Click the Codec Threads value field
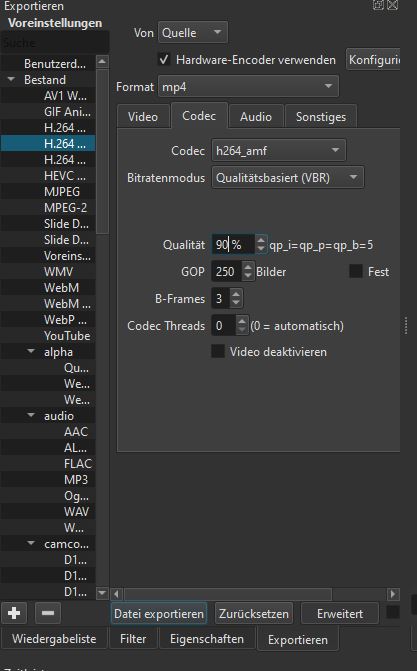Viewport: 417px width, 671px height. 224,326
